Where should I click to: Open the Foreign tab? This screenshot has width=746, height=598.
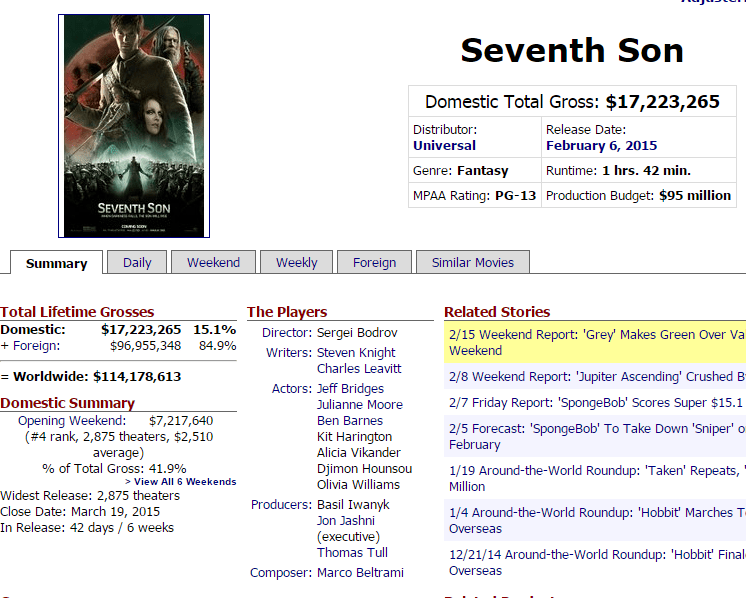(374, 262)
